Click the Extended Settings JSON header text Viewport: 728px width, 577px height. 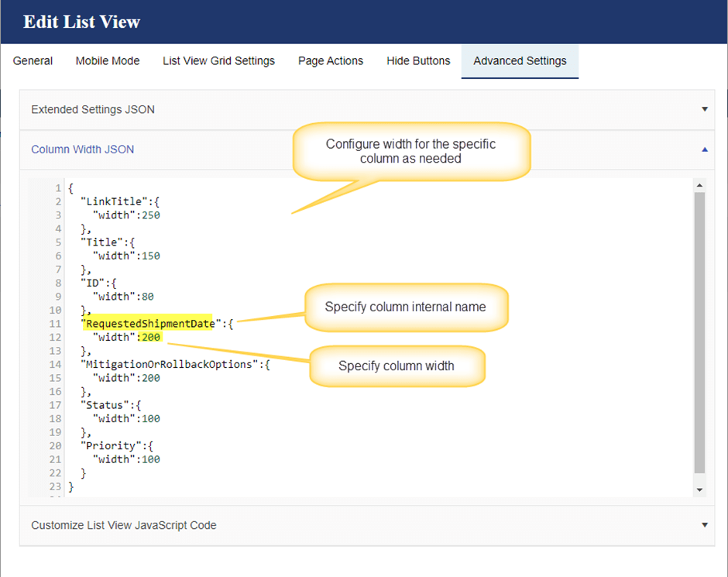[x=93, y=109]
